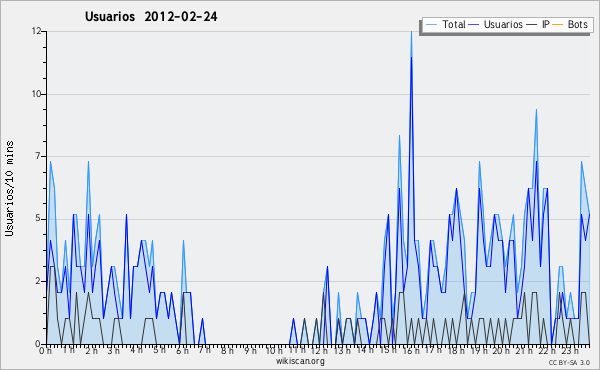This screenshot has width=600, height=370.
Task: Click the x-axis label '6 h'
Action: [182, 350]
